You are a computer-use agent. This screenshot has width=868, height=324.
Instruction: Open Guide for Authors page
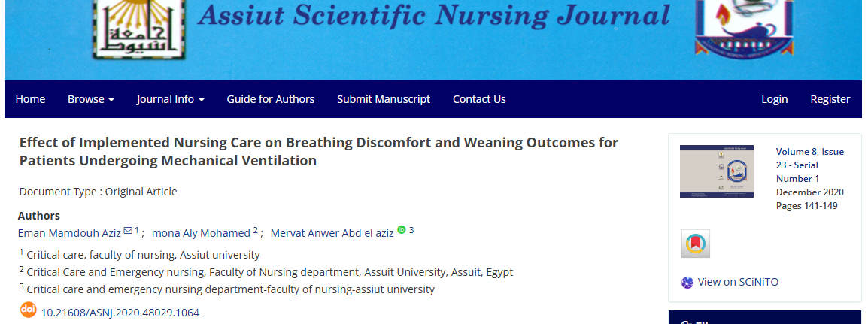pos(271,99)
